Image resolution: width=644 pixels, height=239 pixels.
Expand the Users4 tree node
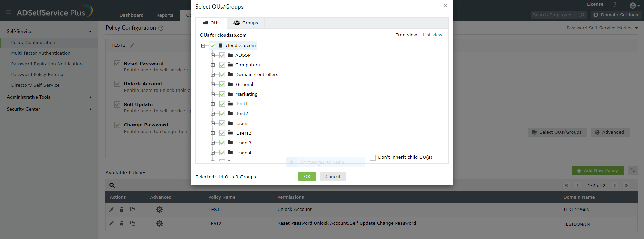[x=213, y=153]
